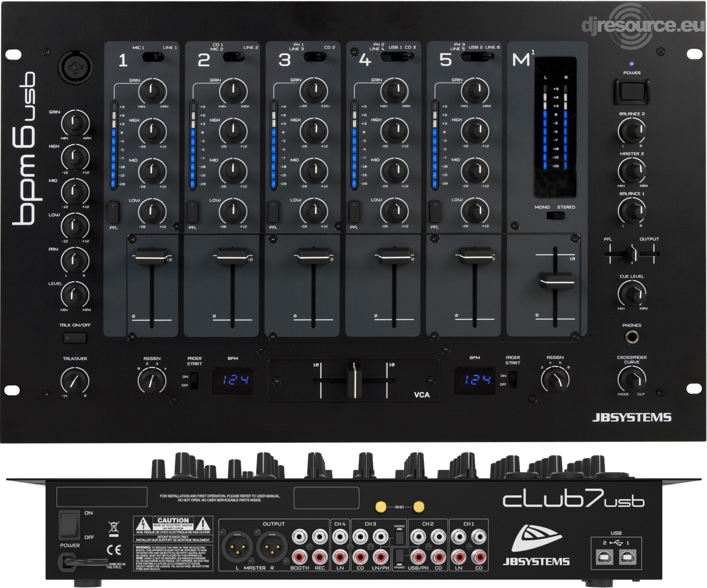Toggle channel 4 PFL button

(354, 212)
